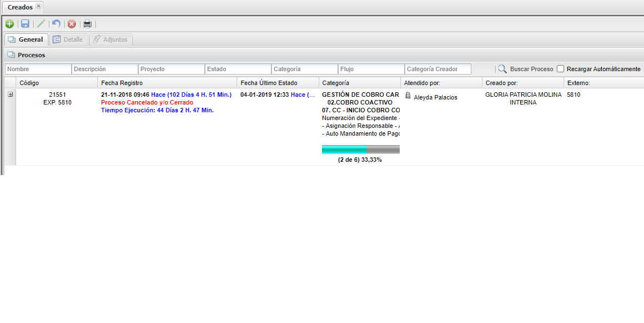Click Externo value 5810

573,95
